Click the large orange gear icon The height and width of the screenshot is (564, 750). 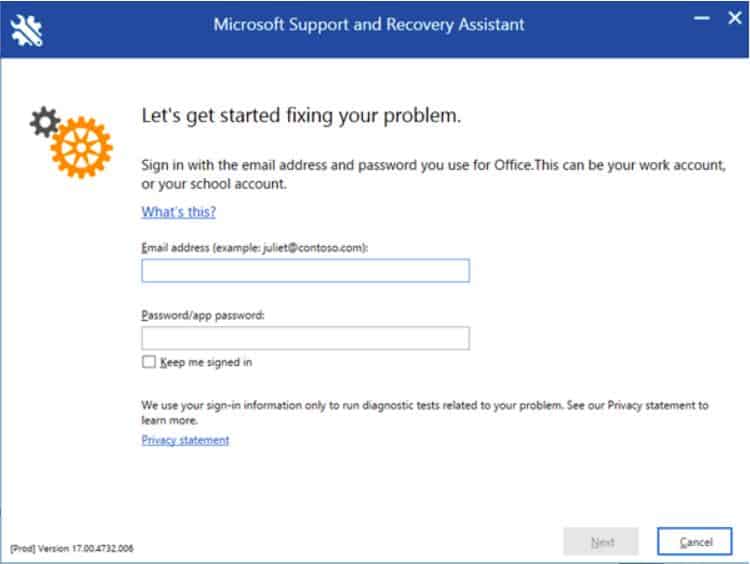[x=82, y=147]
